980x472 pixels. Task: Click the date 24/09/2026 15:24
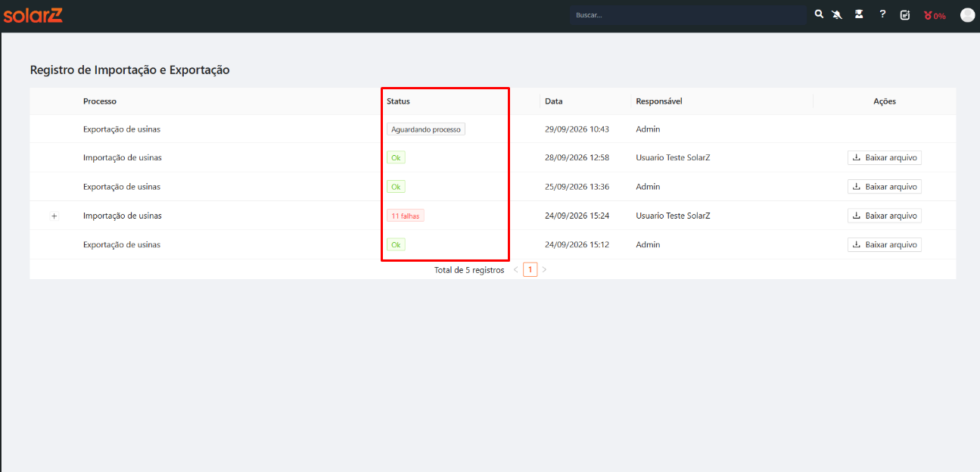[577, 216]
